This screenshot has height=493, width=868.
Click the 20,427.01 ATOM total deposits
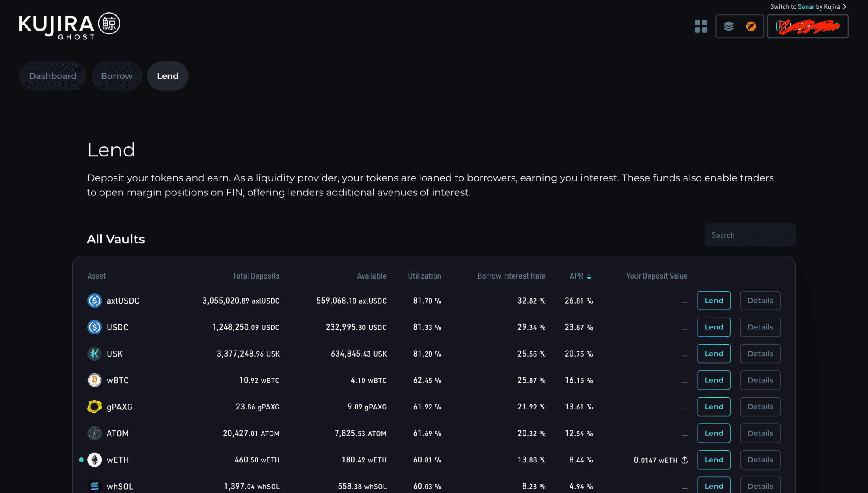tap(251, 433)
